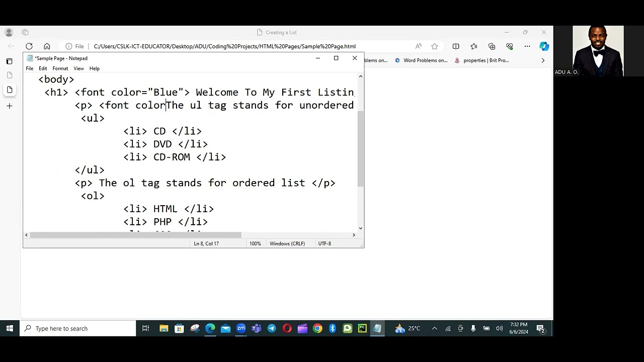Click the Notepad scroll down arrow
The width and height of the screenshot is (644, 362).
tap(360, 228)
